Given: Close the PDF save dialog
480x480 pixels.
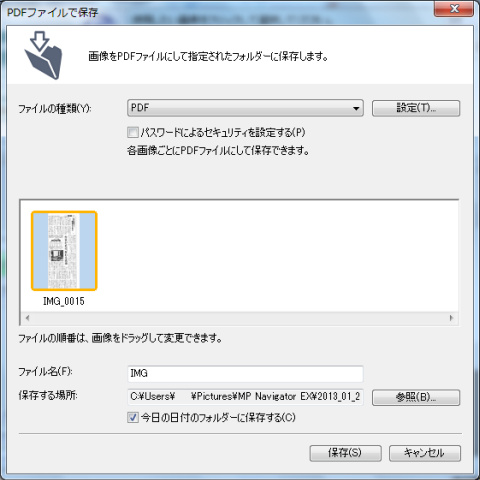Looking at the screenshot, I should click(x=454, y=9).
